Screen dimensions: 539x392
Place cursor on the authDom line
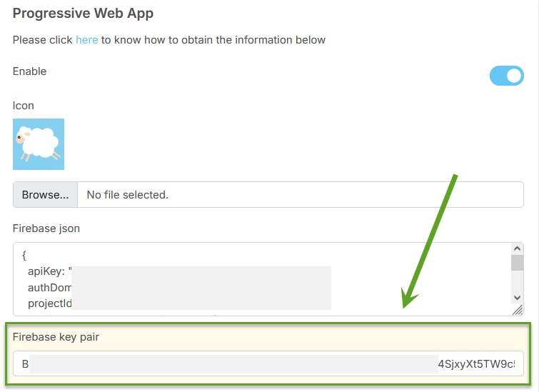(49, 288)
